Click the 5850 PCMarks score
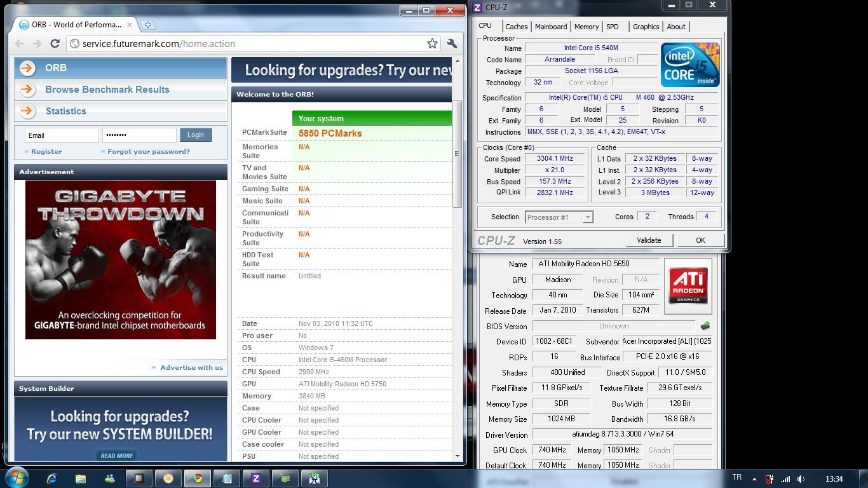The width and height of the screenshot is (868, 488). click(x=330, y=133)
